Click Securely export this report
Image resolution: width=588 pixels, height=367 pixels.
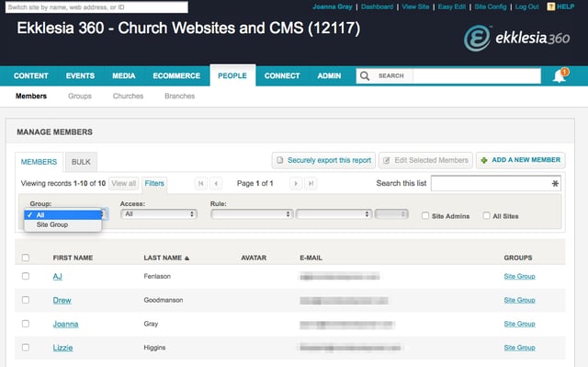pos(323,160)
